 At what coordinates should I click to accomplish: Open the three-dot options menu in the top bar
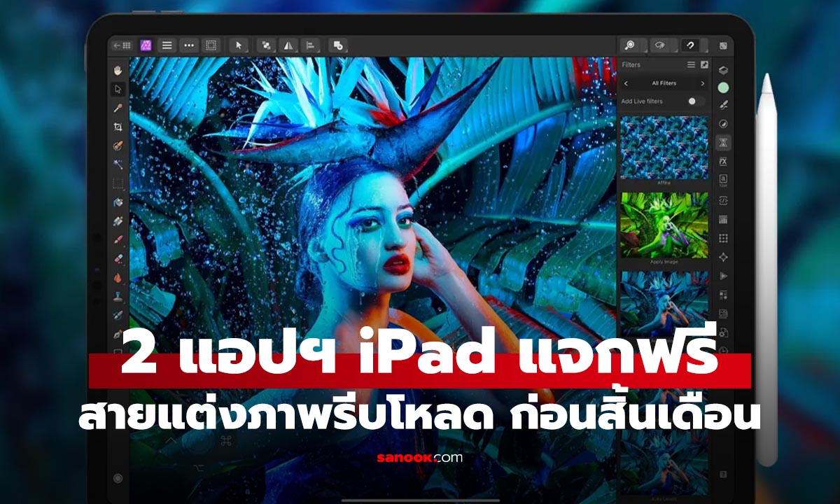coord(189,45)
